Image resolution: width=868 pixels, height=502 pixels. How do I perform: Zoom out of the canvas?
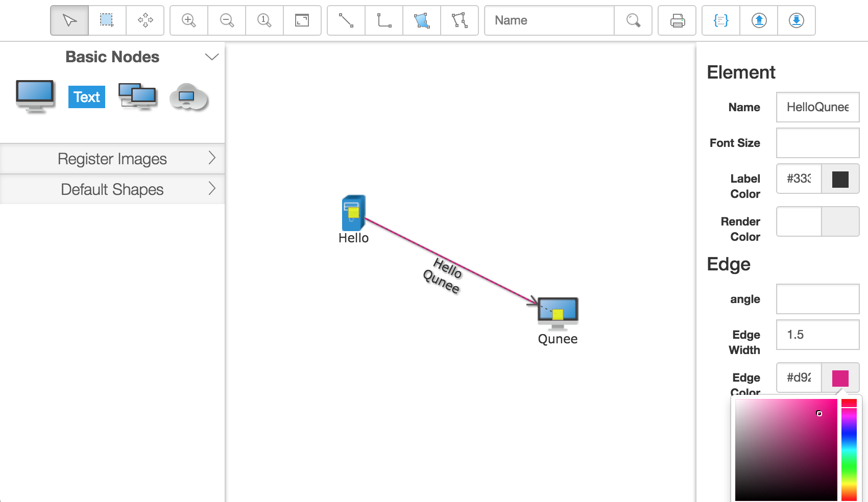tap(227, 20)
